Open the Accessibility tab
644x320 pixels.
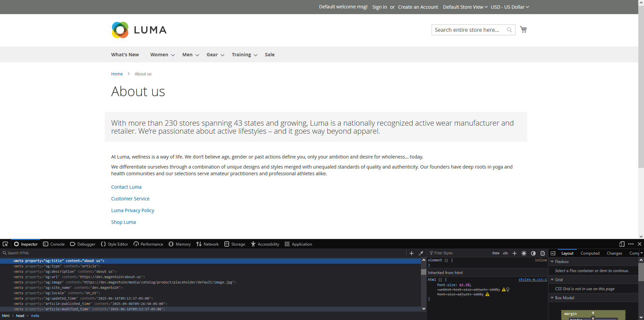click(265, 244)
